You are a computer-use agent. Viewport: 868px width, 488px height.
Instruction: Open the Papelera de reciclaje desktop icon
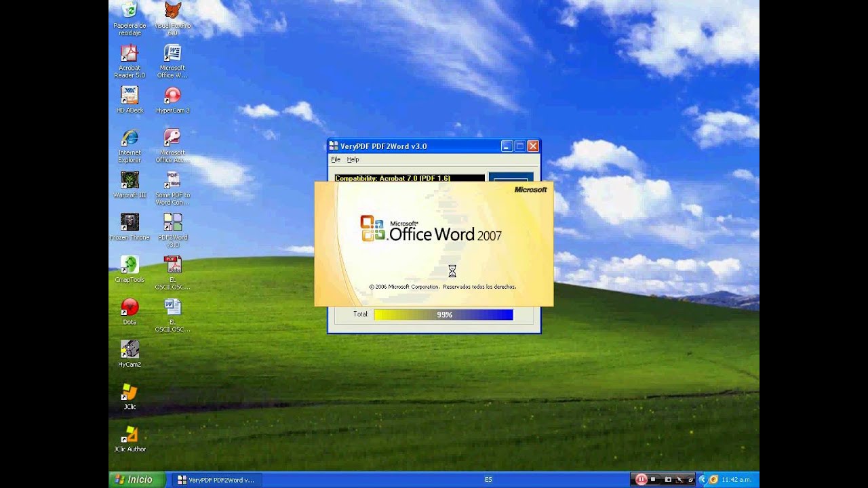[130, 18]
